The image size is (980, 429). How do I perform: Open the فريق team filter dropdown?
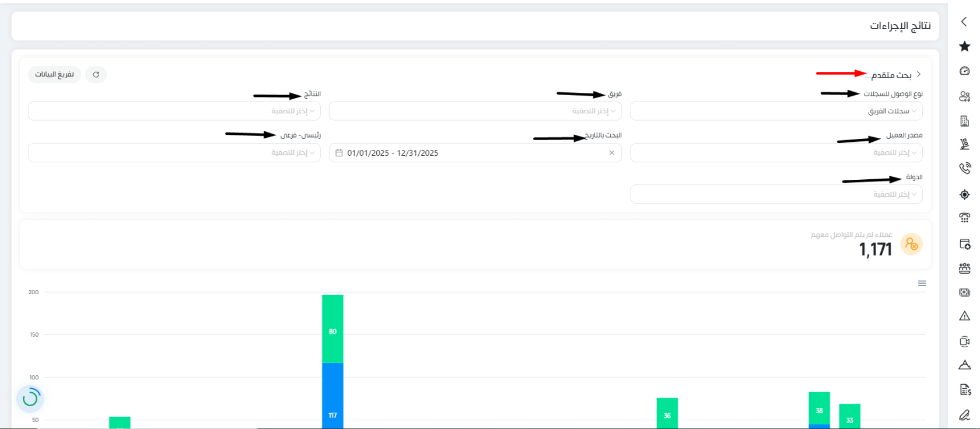click(x=475, y=111)
